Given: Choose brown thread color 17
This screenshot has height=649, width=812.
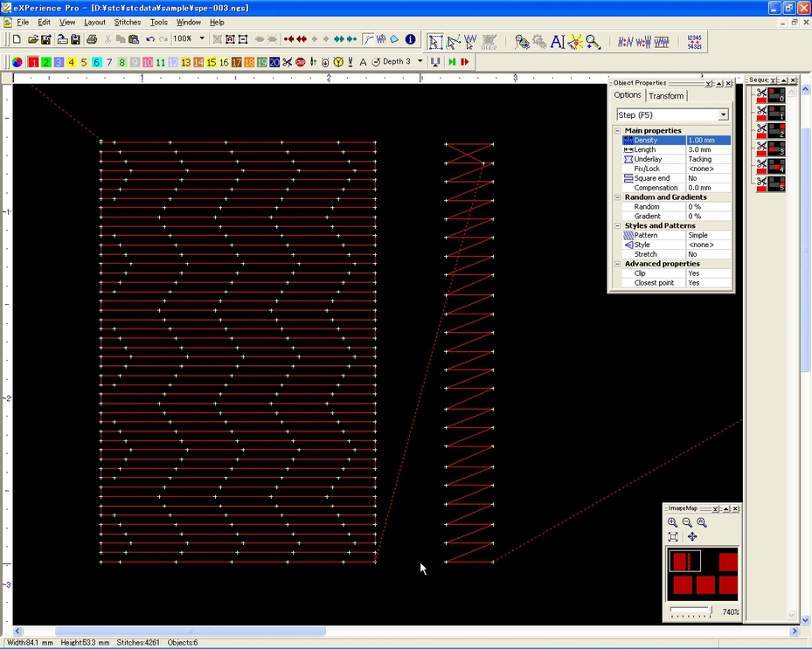Looking at the screenshot, I should [237, 62].
